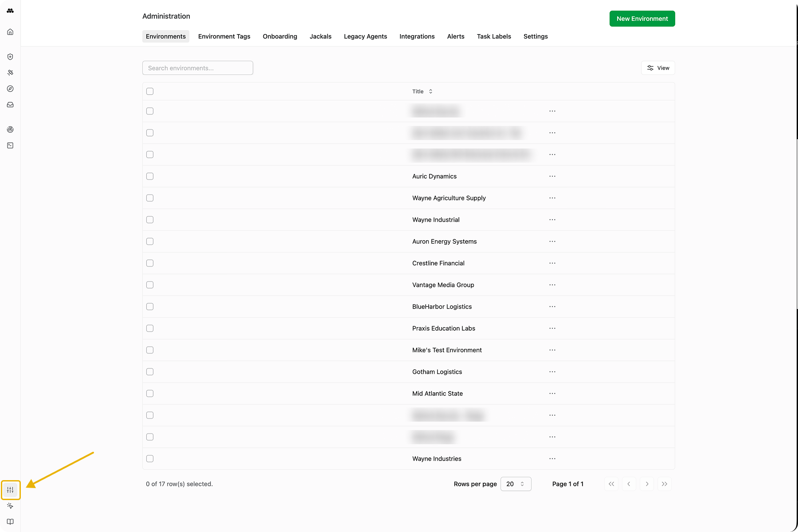Image resolution: width=798 pixels, height=532 pixels.
Task: Open the book documentation icon in sidebar
Action: click(x=10, y=522)
